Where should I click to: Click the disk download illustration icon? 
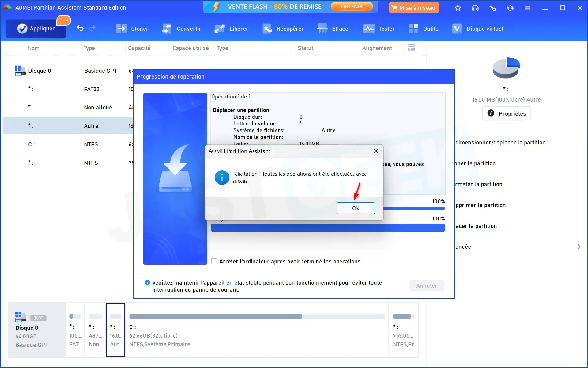click(175, 168)
